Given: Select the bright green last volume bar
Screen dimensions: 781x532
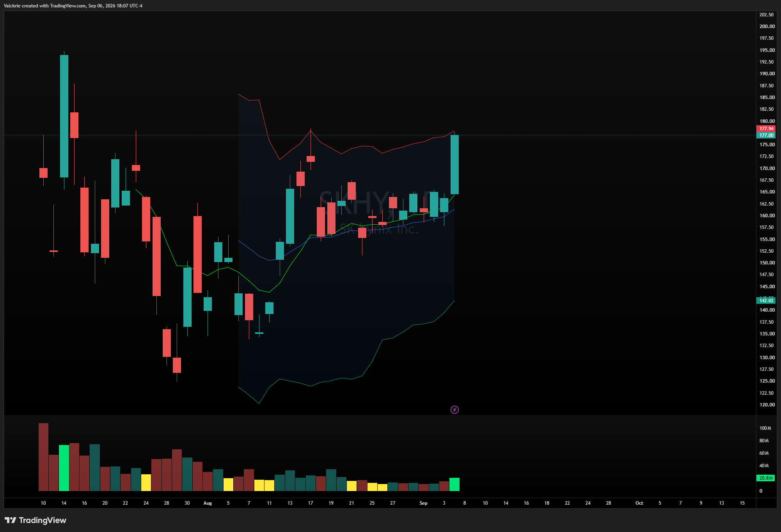Looking at the screenshot, I should (x=454, y=484).
